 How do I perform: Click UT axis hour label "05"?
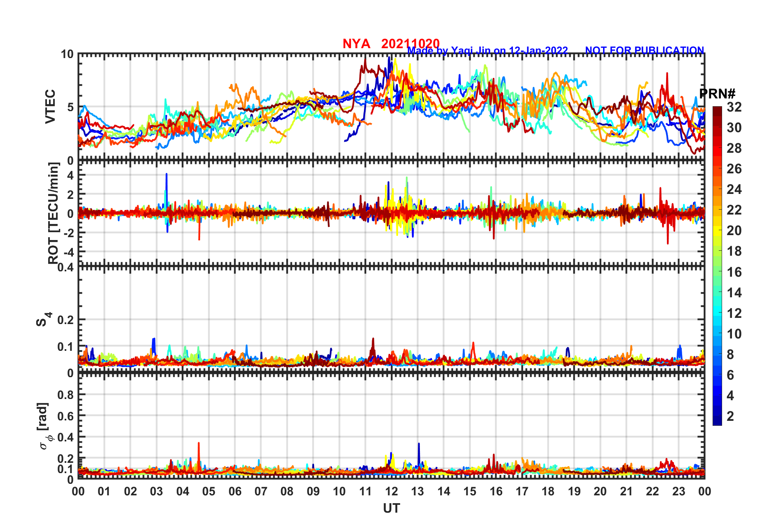point(209,491)
